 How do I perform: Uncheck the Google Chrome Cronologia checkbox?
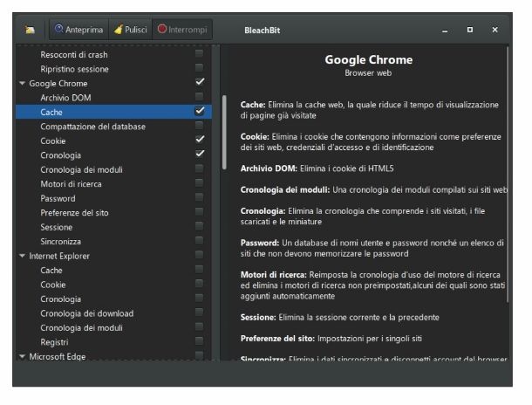[200, 154]
